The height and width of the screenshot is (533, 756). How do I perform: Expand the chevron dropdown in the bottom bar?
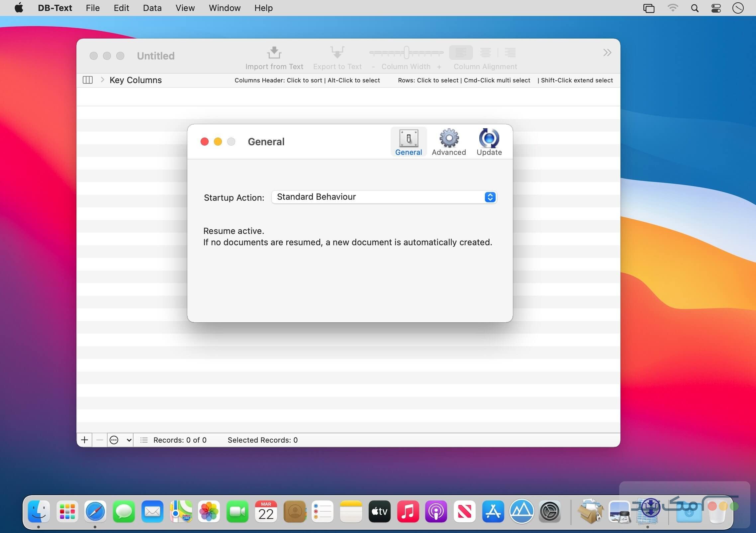point(129,440)
